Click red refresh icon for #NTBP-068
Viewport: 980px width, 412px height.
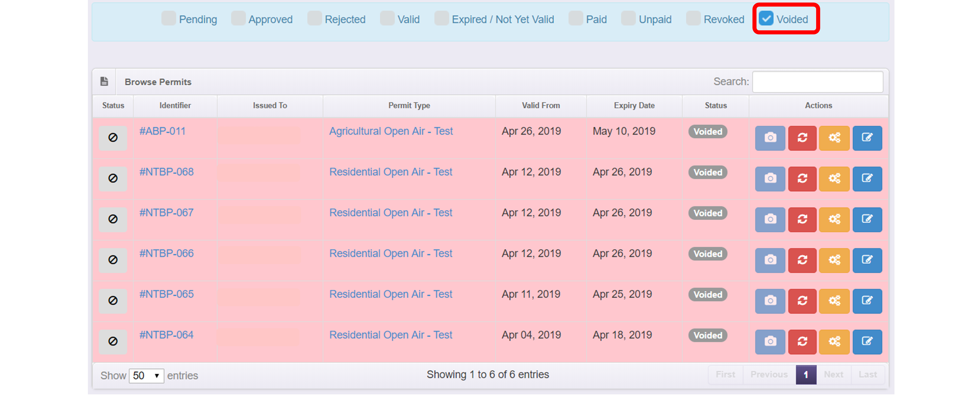pyautogui.click(x=802, y=178)
